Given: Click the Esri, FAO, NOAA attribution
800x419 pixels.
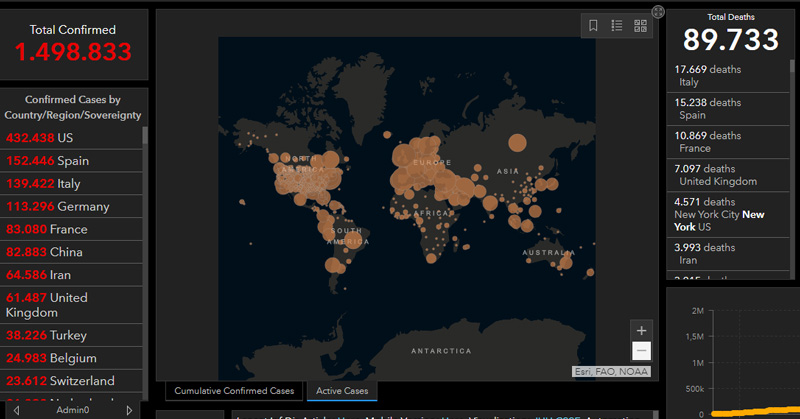Looking at the screenshot, I should (611, 372).
